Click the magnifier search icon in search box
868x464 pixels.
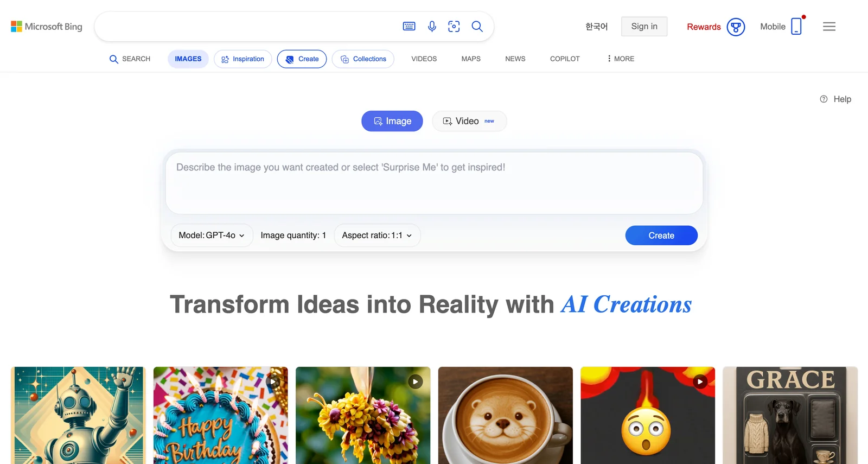pos(477,26)
